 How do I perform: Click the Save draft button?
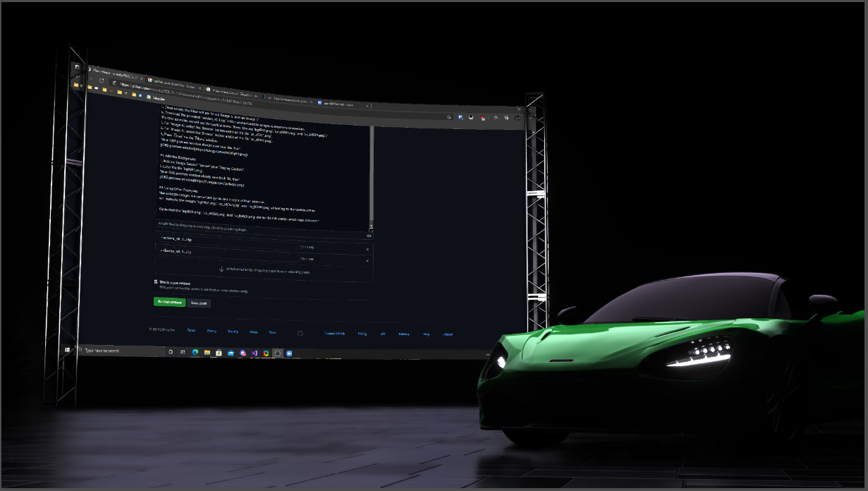pos(199,303)
